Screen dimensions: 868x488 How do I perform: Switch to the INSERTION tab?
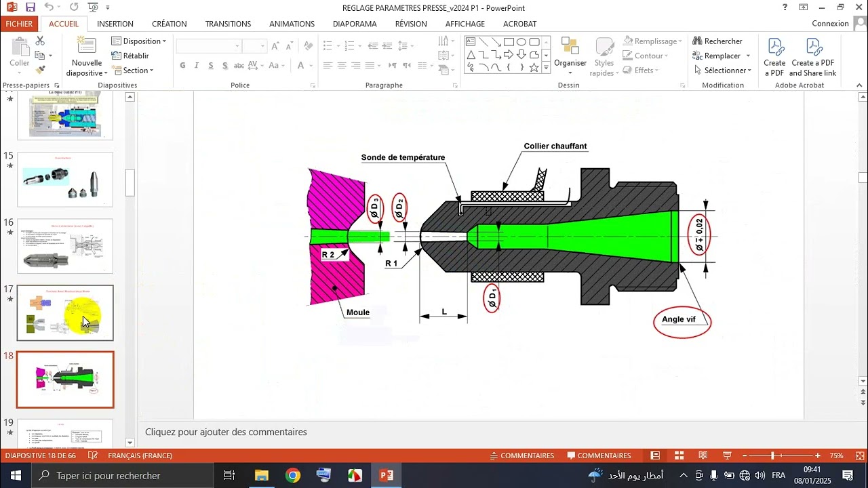click(115, 24)
